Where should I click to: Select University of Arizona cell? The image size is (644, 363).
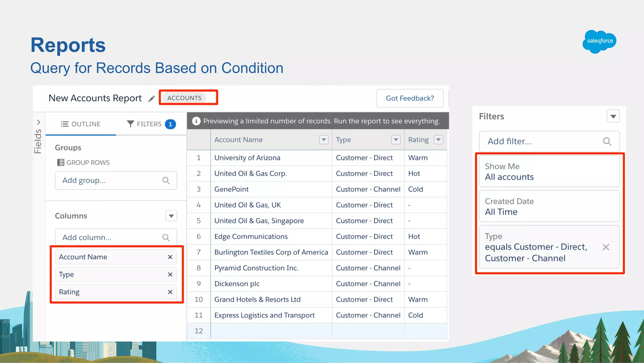point(271,158)
